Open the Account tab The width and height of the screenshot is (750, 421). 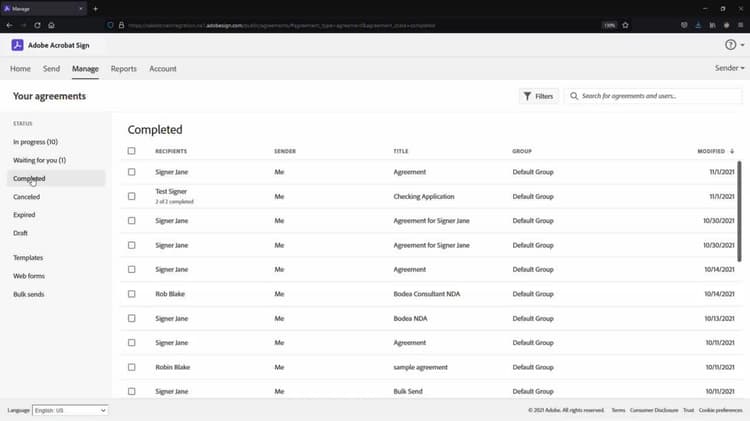point(163,68)
